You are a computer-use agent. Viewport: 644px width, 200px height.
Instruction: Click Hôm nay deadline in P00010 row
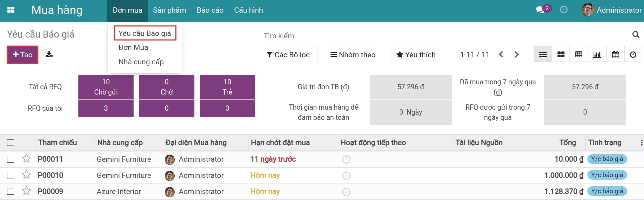coord(265,175)
